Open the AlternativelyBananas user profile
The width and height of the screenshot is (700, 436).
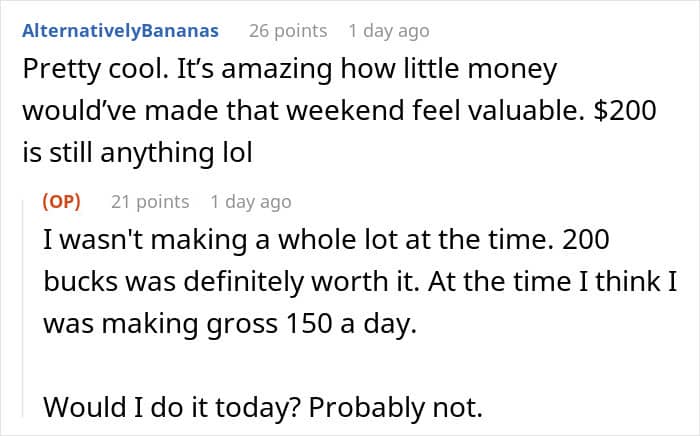pyautogui.click(x=121, y=31)
